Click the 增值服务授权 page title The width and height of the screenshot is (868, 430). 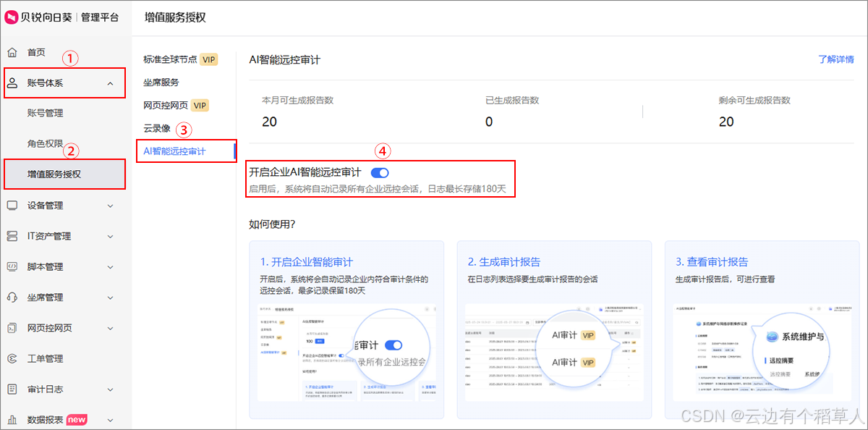175,17
